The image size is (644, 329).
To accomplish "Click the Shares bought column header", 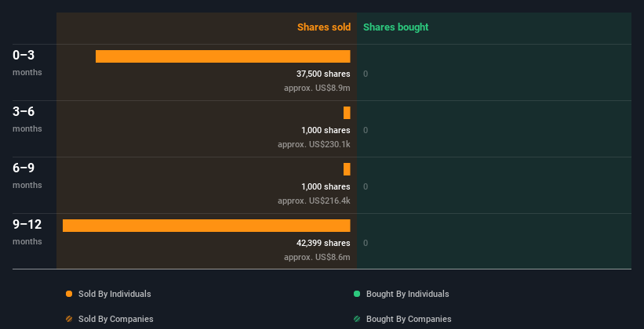I will pyautogui.click(x=396, y=27).
